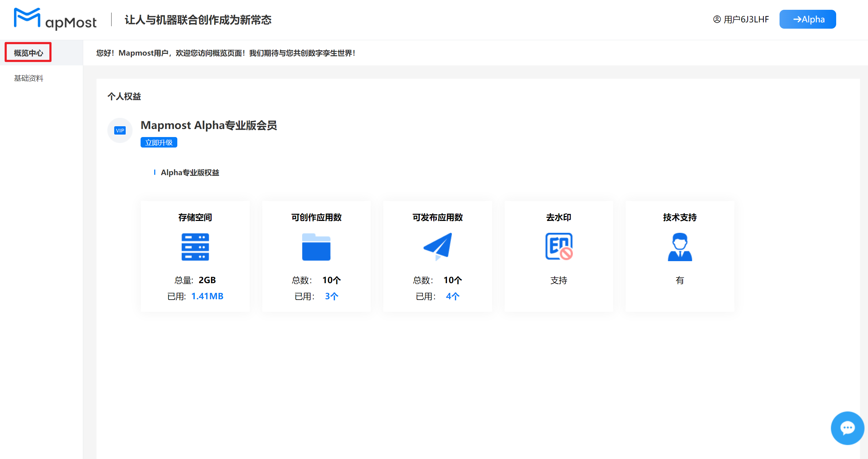This screenshot has width=868, height=459.
Task: Click the 去水印 watermark removal icon
Action: click(x=559, y=247)
